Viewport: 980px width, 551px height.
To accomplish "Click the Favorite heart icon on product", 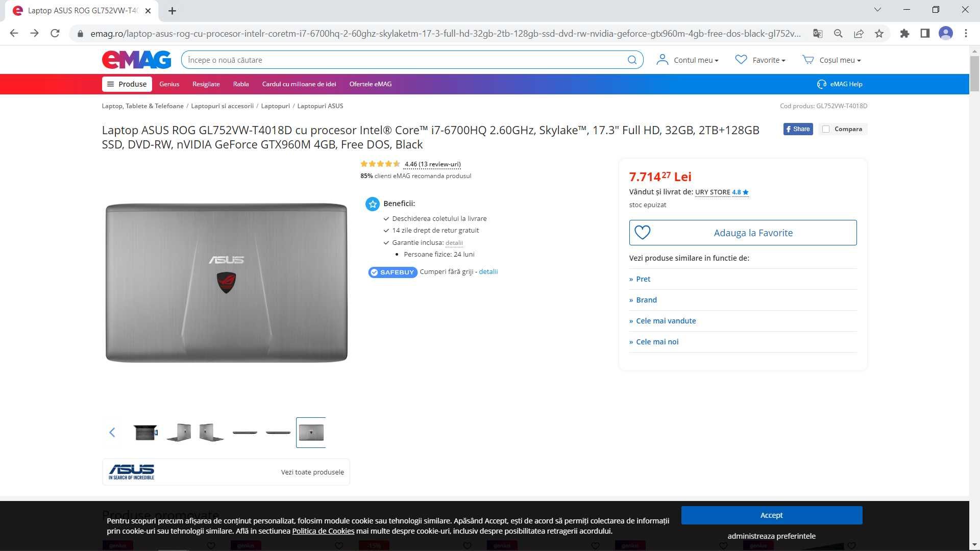I will (x=642, y=233).
